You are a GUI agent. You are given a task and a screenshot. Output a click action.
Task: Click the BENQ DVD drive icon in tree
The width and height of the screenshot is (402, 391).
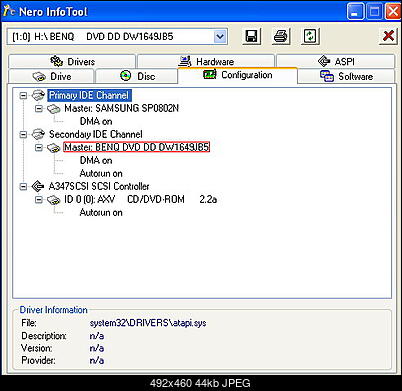pyautogui.click(x=54, y=148)
